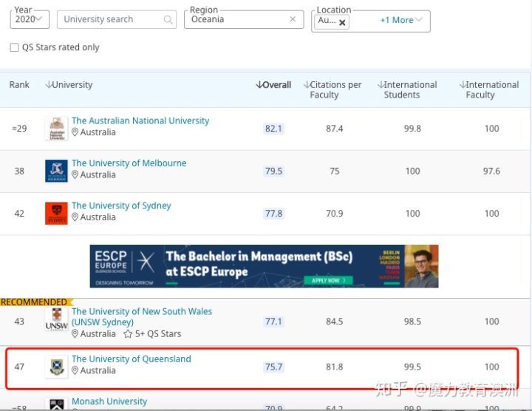
Task: Sort by the Overall column header
Action: pyautogui.click(x=273, y=85)
